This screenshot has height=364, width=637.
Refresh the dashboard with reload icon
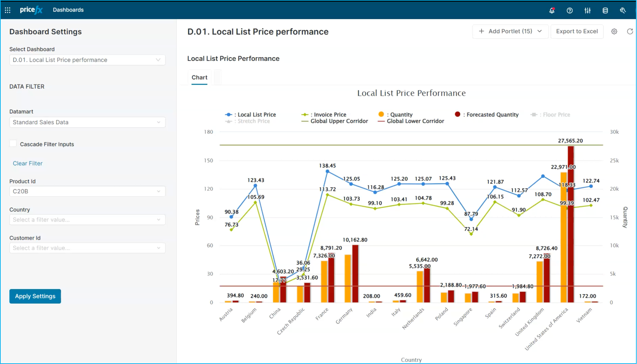[x=630, y=31]
